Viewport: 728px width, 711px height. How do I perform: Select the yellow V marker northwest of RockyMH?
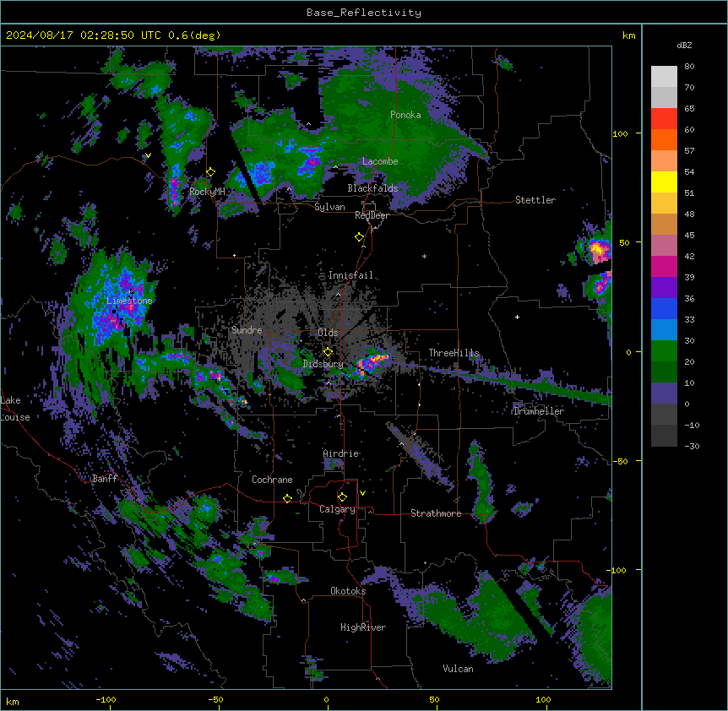(148, 155)
